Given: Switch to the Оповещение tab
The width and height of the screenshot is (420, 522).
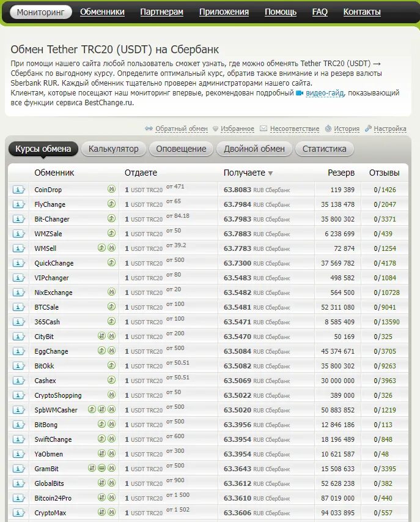Looking at the screenshot, I should coord(181,149).
